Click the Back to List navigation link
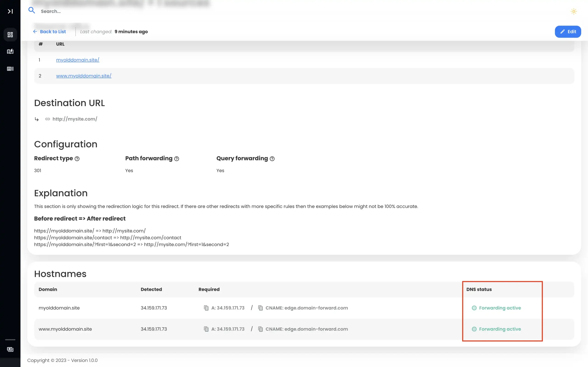This screenshot has height=367, width=588. click(49, 32)
